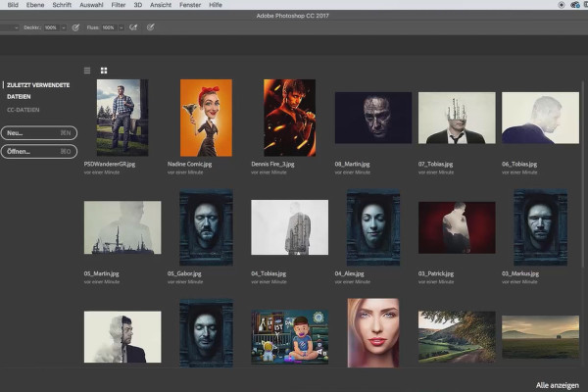This screenshot has height=392, width=588.
Task: Open Creative Cloud menu bar icon
Action: click(575, 5)
